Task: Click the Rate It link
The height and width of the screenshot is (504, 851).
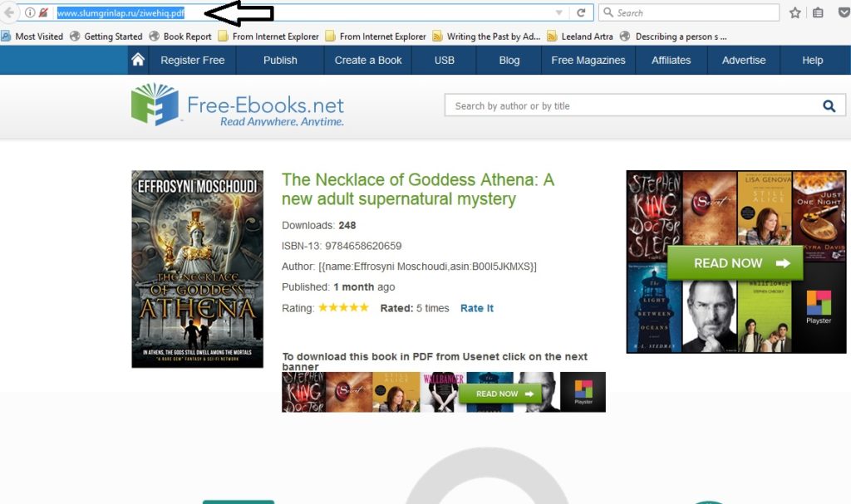Action: click(x=476, y=308)
